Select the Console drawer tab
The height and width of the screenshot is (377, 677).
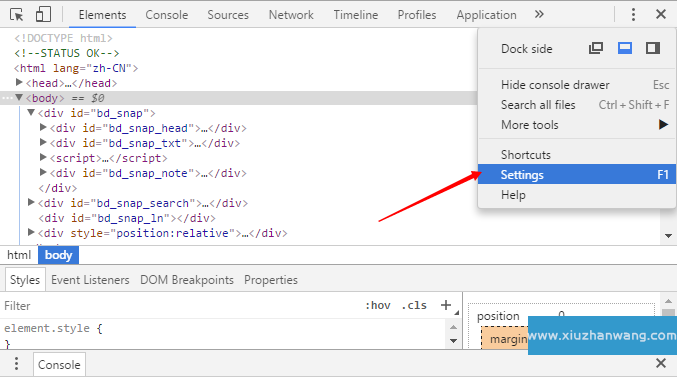[59, 364]
